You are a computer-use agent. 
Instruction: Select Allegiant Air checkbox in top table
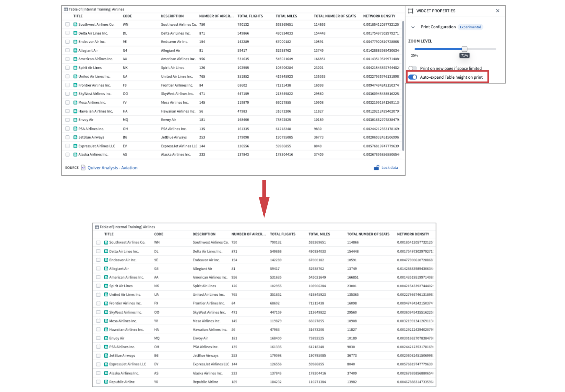pos(67,50)
